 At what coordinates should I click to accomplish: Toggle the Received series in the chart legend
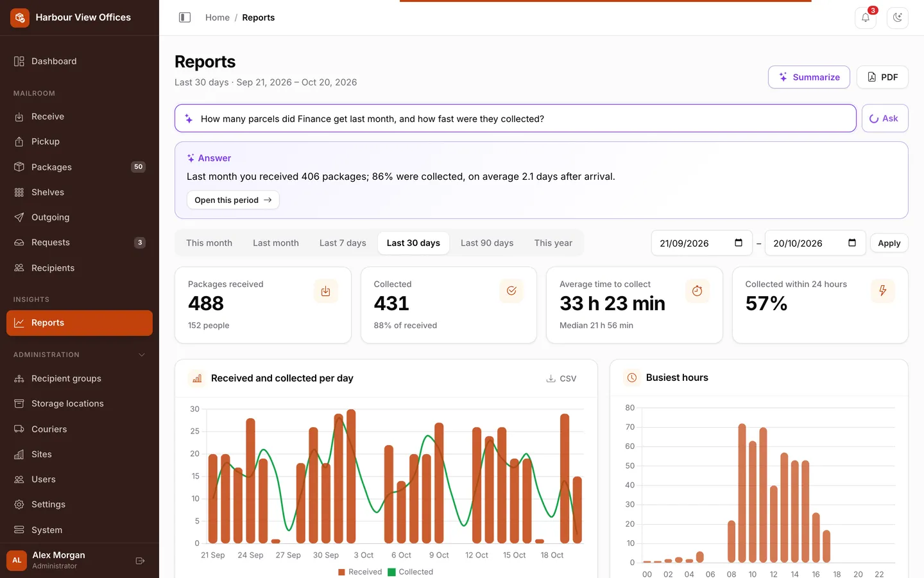360,572
